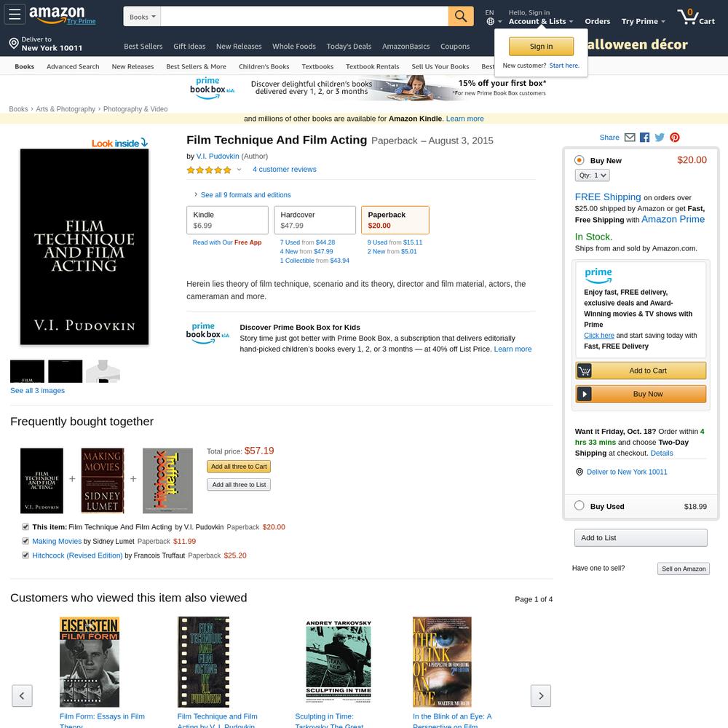Select the Buy New radio option
728x728 pixels.
[579, 160]
